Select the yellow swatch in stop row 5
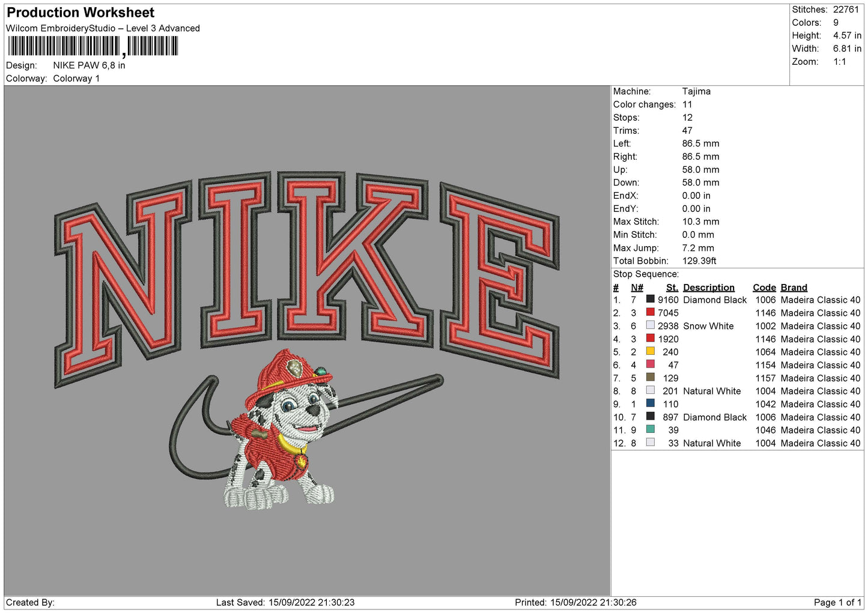868x613 pixels. coord(650,351)
